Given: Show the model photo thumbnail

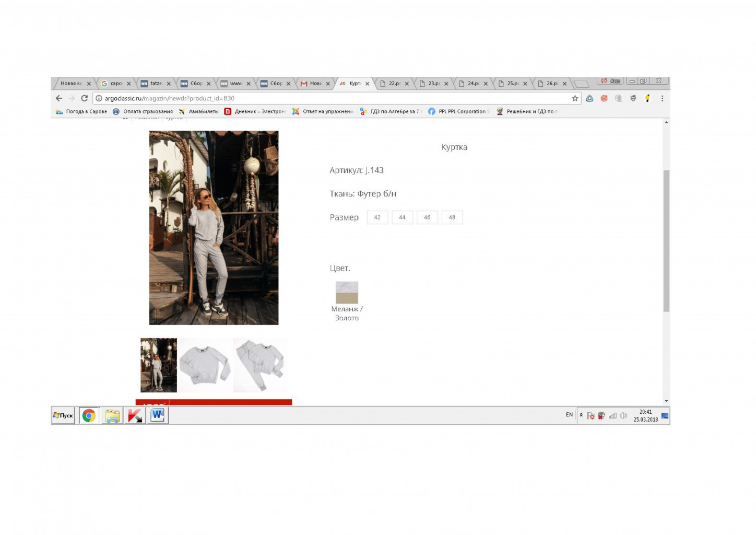Looking at the screenshot, I should 159,365.
